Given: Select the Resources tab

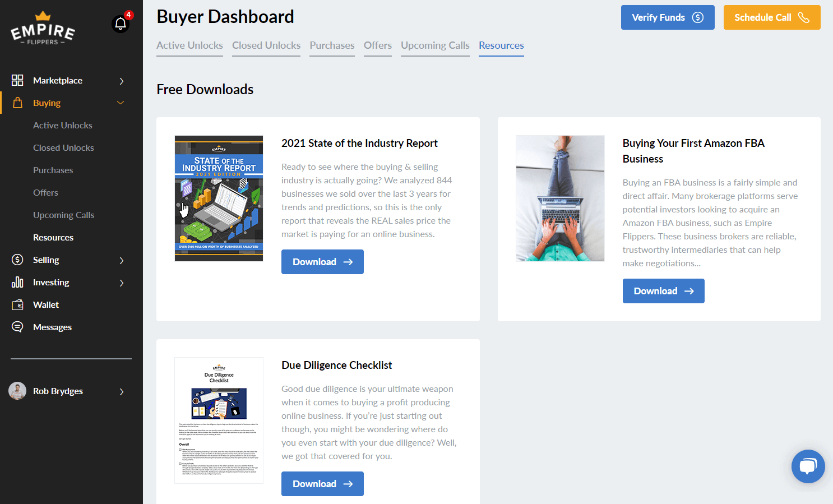Looking at the screenshot, I should point(501,45).
